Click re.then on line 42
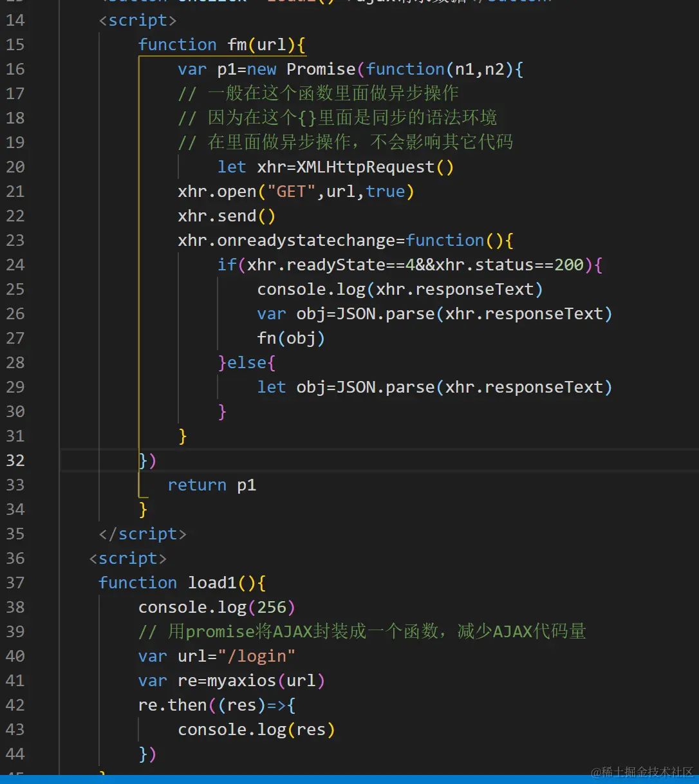Screen dimensions: 699x784 pyautogui.click(x=172, y=705)
